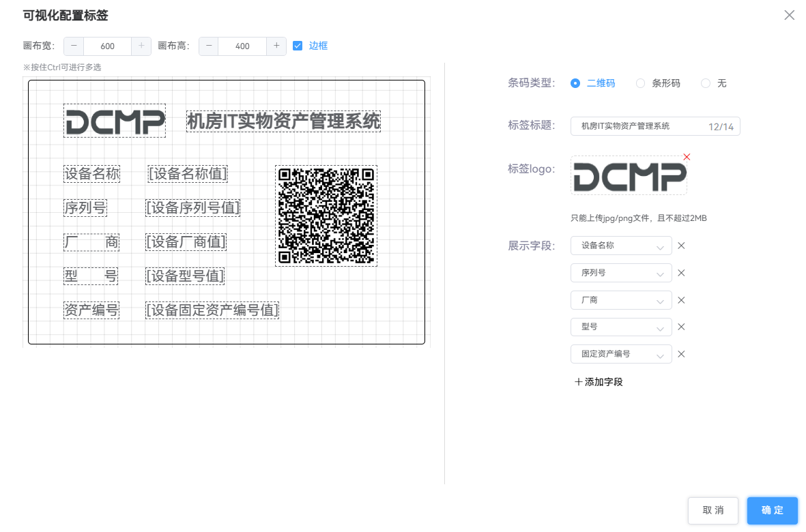Select [设备名称值] element on canvas

coord(188,173)
